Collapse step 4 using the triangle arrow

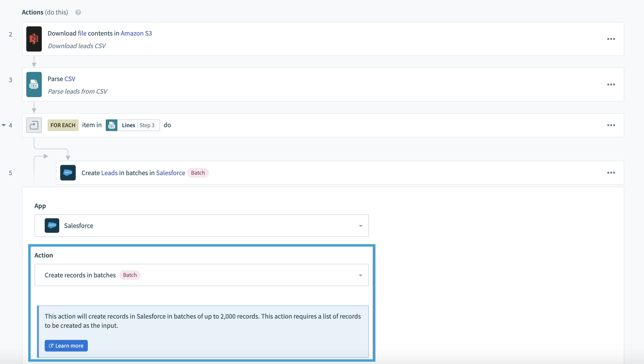point(4,125)
